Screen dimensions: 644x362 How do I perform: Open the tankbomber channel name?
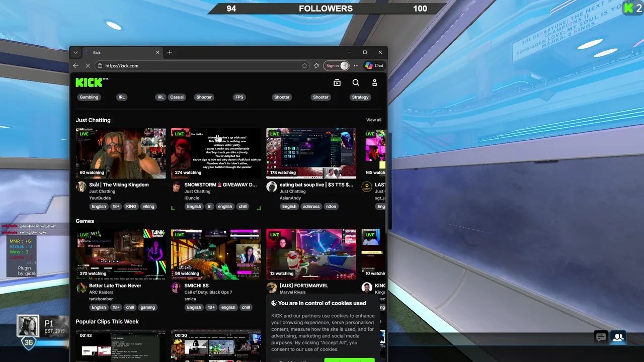coord(101,299)
